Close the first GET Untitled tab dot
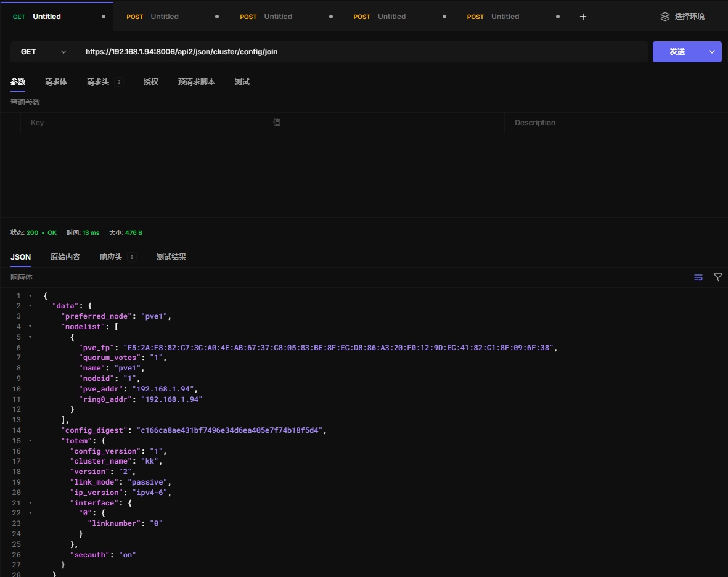 coord(104,17)
